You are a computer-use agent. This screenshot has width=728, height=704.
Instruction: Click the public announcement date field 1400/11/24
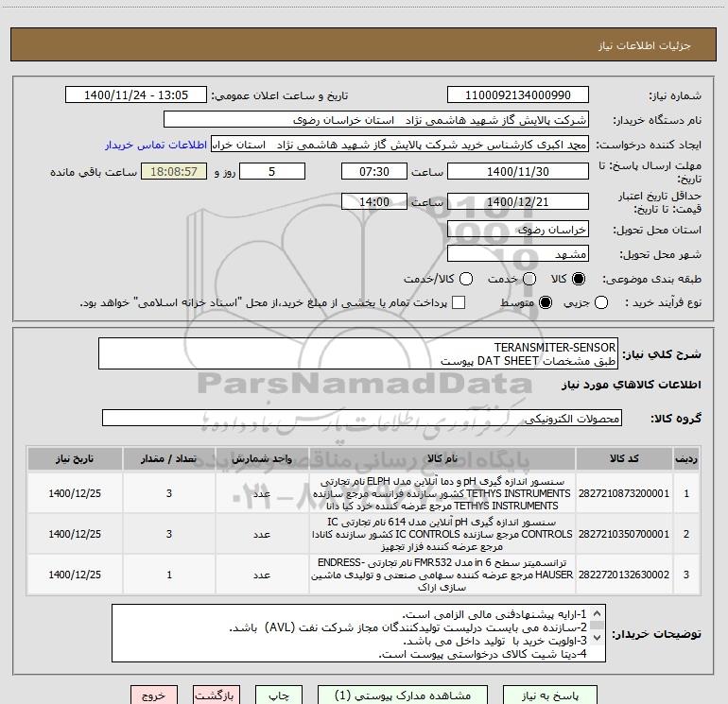click(x=136, y=95)
